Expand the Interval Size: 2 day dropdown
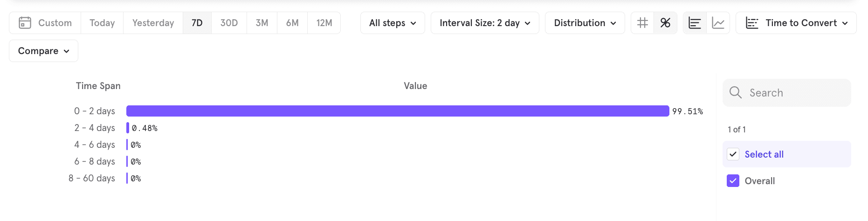This screenshot has width=868, height=221. click(x=484, y=23)
